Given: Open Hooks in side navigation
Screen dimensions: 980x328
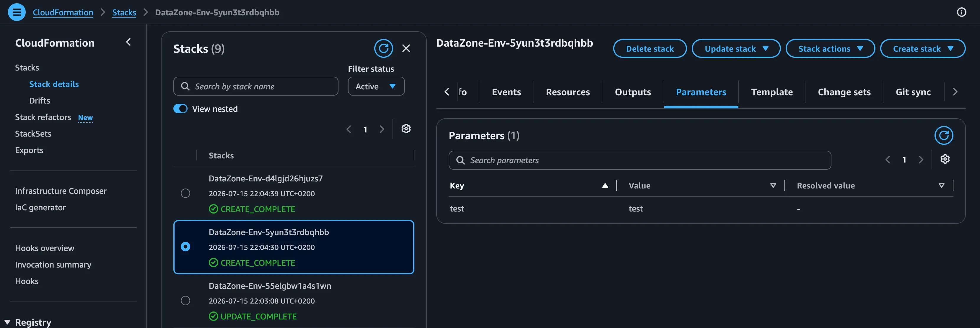Looking at the screenshot, I should pos(27,281).
